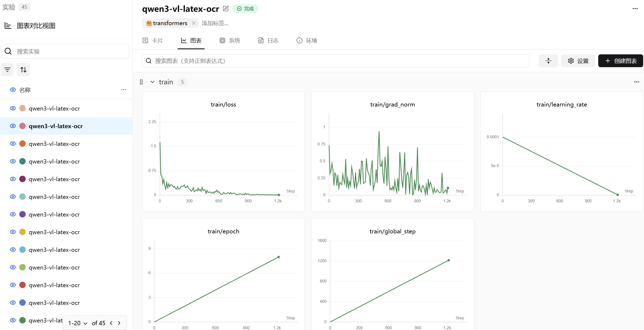Click the purple experiment color swatch
Image resolution: width=644 pixels, height=330 pixels.
(x=22, y=214)
